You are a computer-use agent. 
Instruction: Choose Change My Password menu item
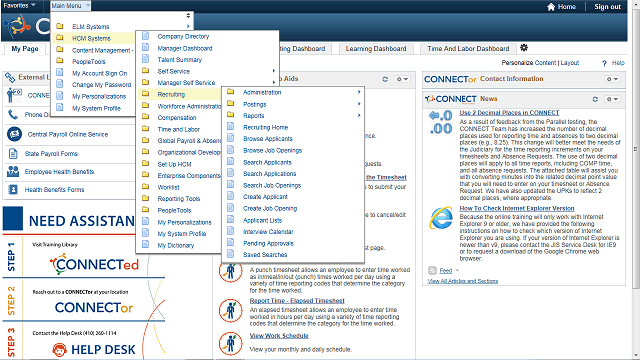102,85
